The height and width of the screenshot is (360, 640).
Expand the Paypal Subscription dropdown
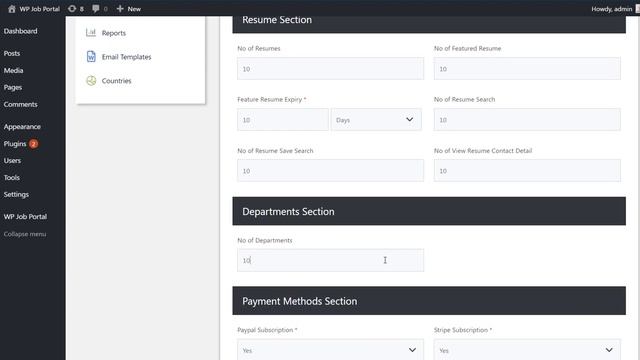330,350
